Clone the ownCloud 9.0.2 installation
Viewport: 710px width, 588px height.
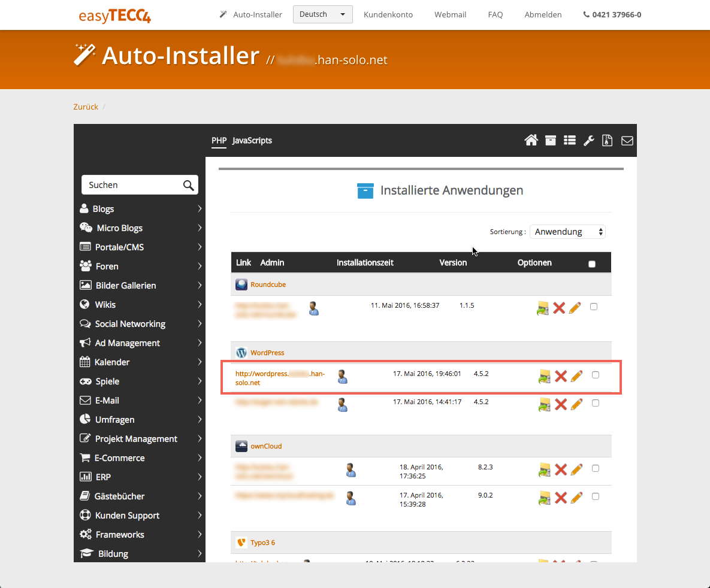pos(544,498)
